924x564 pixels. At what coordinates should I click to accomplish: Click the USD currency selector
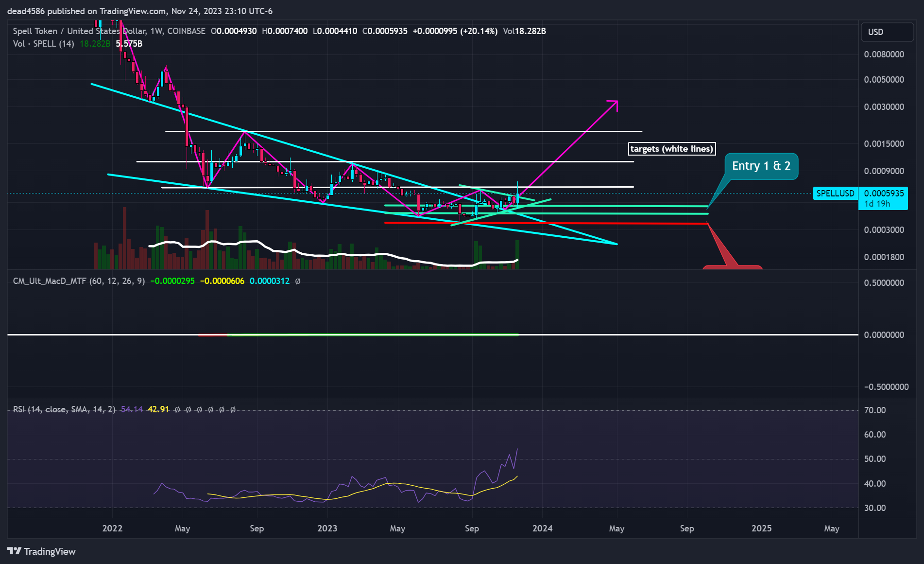887,32
